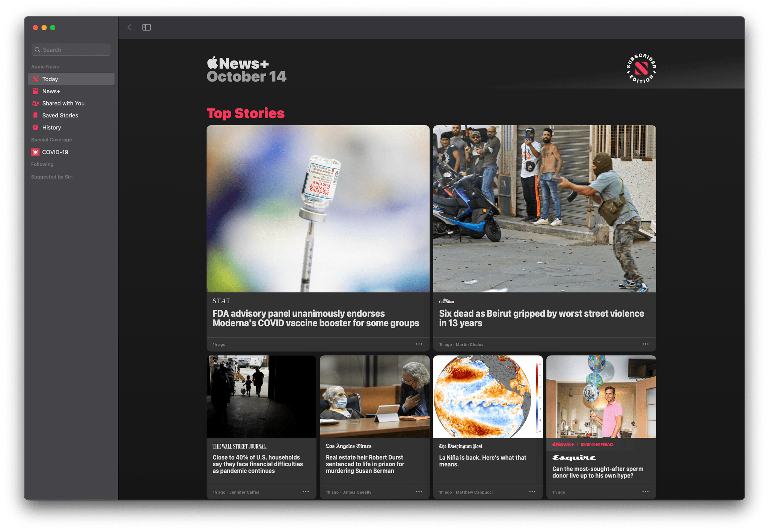Open the sperm donor Esquire headline
769x532 pixels.
click(598, 472)
